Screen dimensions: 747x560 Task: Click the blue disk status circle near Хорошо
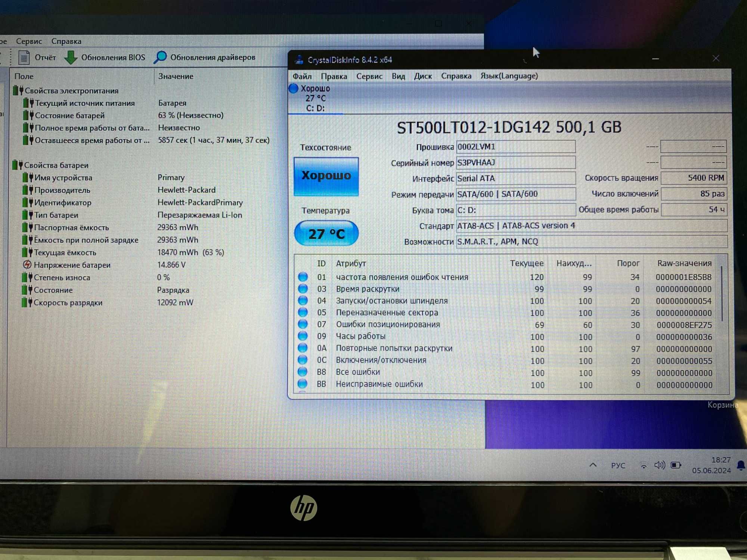(x=294, y=88)
